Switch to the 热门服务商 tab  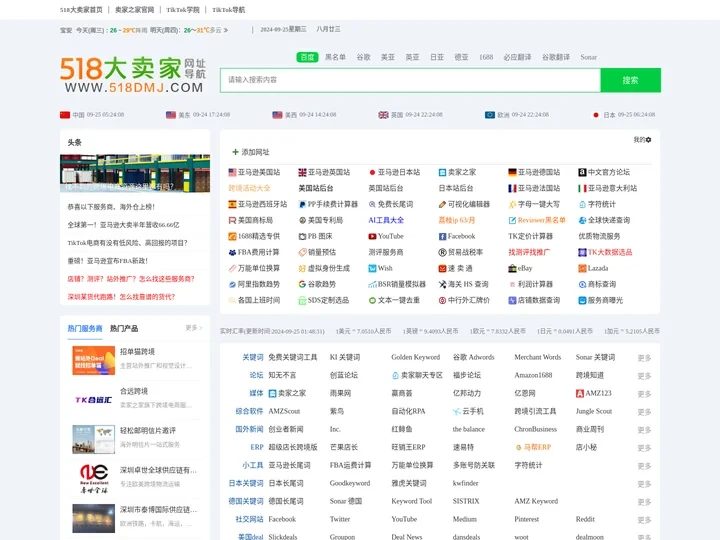[x=85, y=328]
